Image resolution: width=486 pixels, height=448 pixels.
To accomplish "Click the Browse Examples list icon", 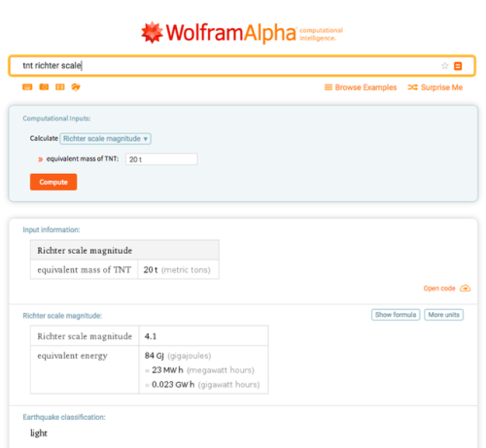I will [329, 87].
